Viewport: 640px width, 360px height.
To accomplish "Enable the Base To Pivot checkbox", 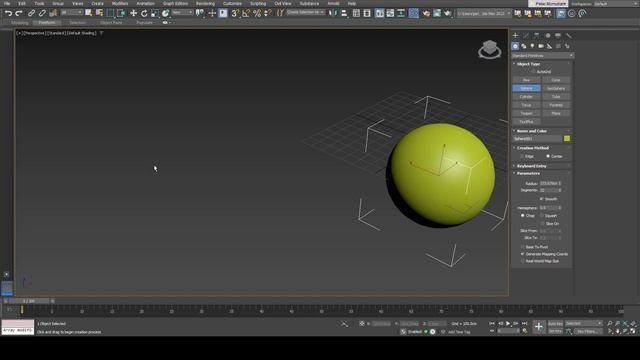I will (522, 247).
